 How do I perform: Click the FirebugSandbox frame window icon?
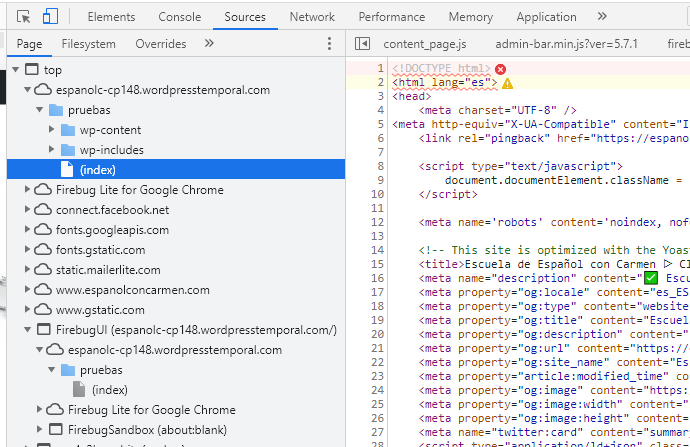click(x=55, y=429)
